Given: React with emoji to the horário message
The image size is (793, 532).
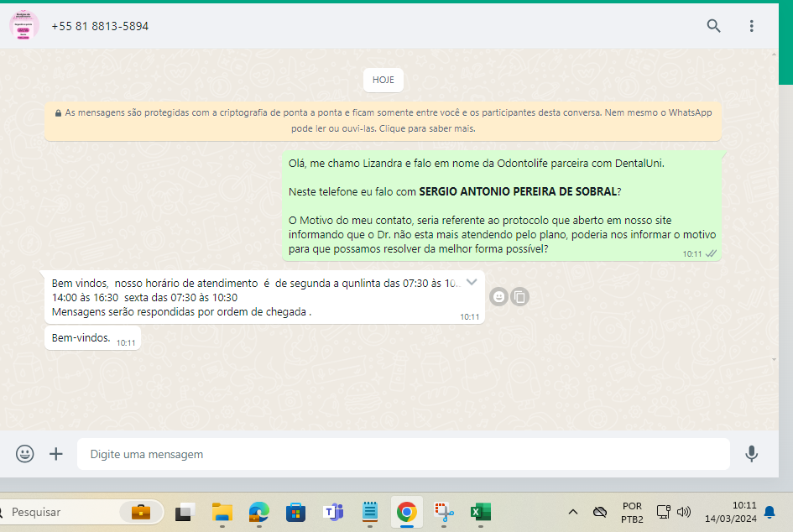Looking at the screenshot, I should (x=498, y=297).
